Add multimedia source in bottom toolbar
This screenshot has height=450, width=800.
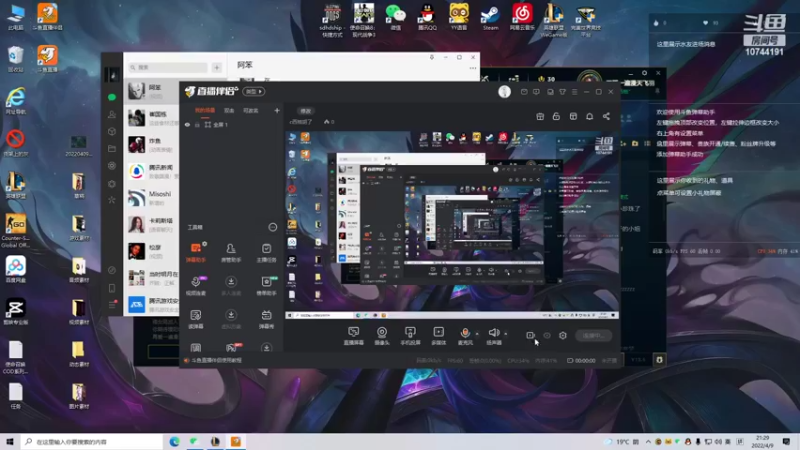pyautogui.click(x=438, y=336)
